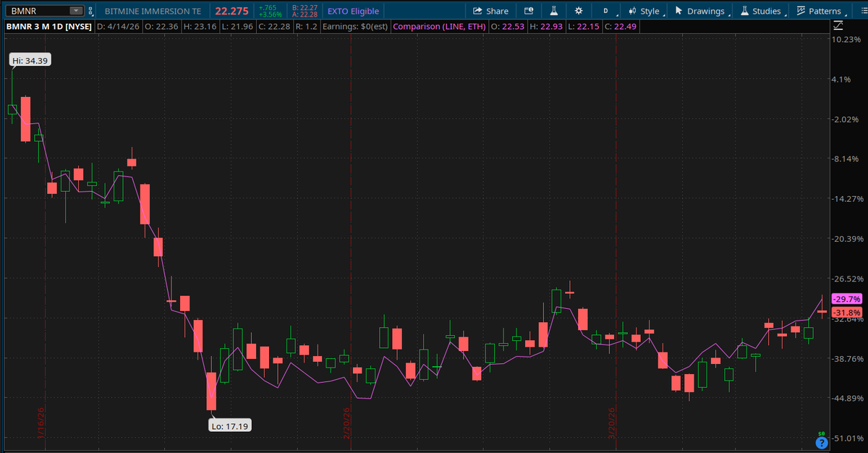
Task: Click the flask Edit Studies icon
Action: pos(553,11)
